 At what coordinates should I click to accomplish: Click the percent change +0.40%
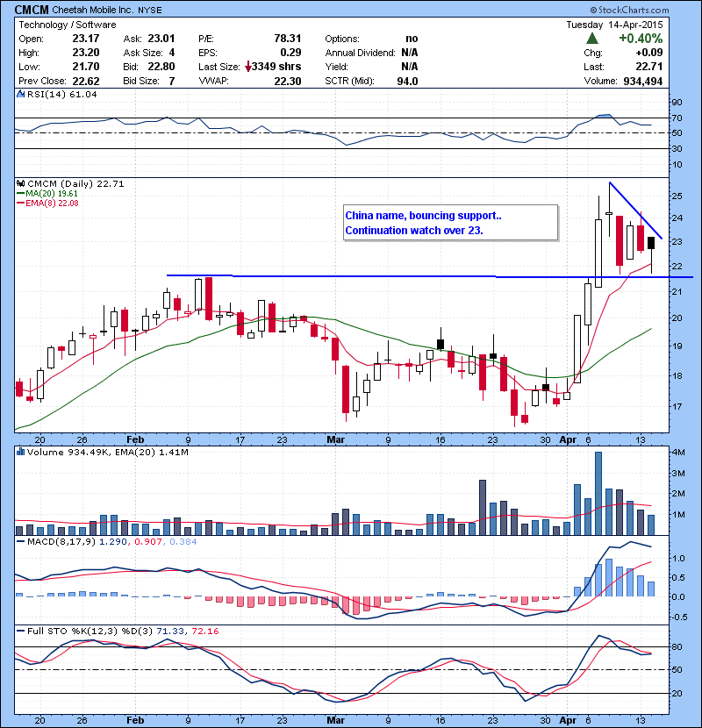tap(641, 38)
